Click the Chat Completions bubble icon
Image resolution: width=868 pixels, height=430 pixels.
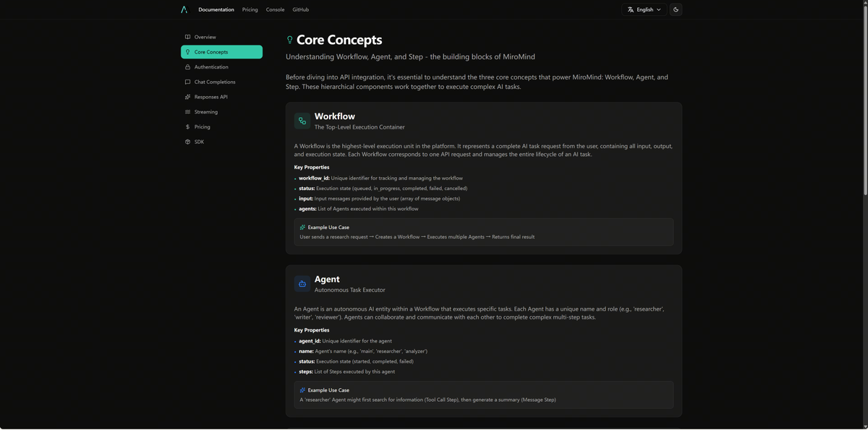coord(187,82)
